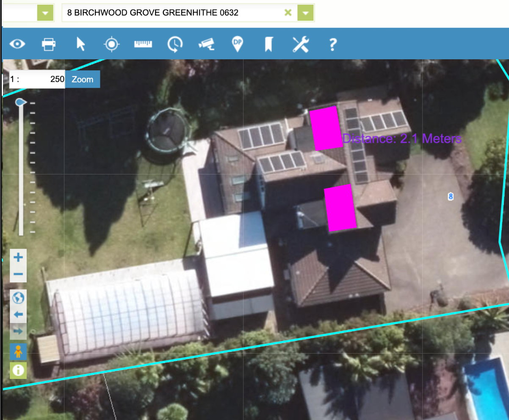The image size is (509, 420).
Task: Click the security camera icon
Action: (x=207, y=44)
